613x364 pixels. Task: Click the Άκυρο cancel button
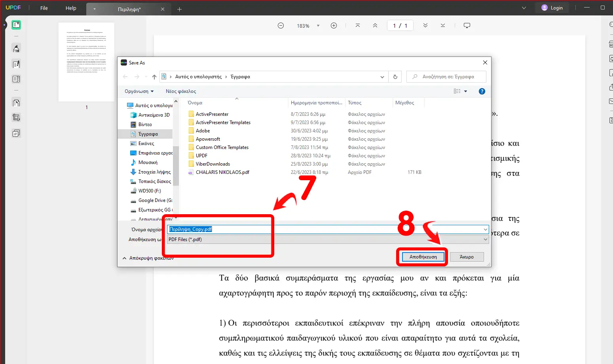[x=467, y=257]
